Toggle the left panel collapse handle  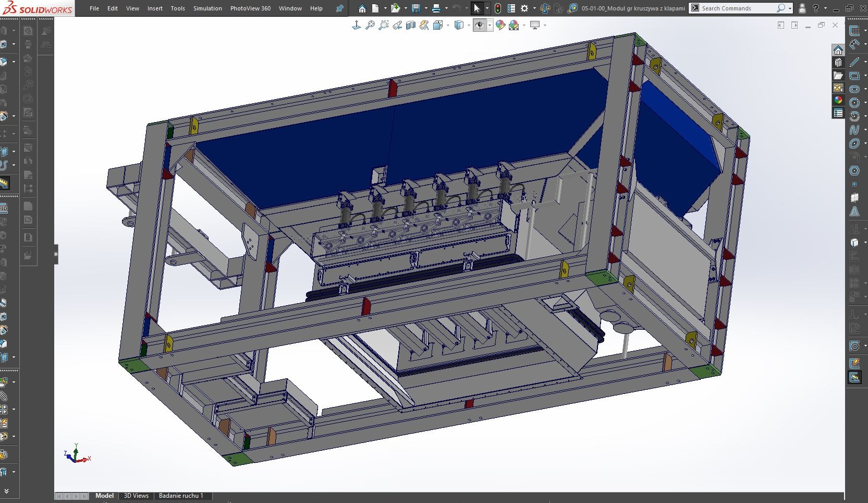[x=56, y=255]
